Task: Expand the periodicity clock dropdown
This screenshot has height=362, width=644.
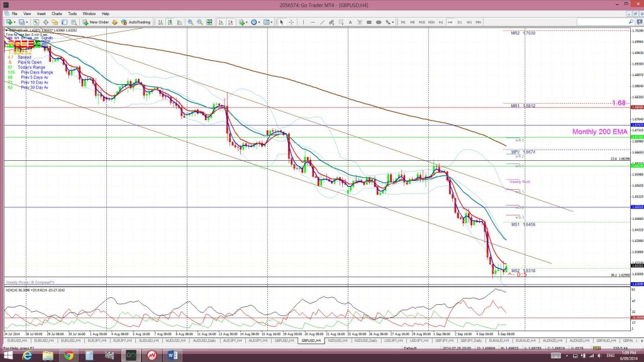Action: click(x=259, y=22)
